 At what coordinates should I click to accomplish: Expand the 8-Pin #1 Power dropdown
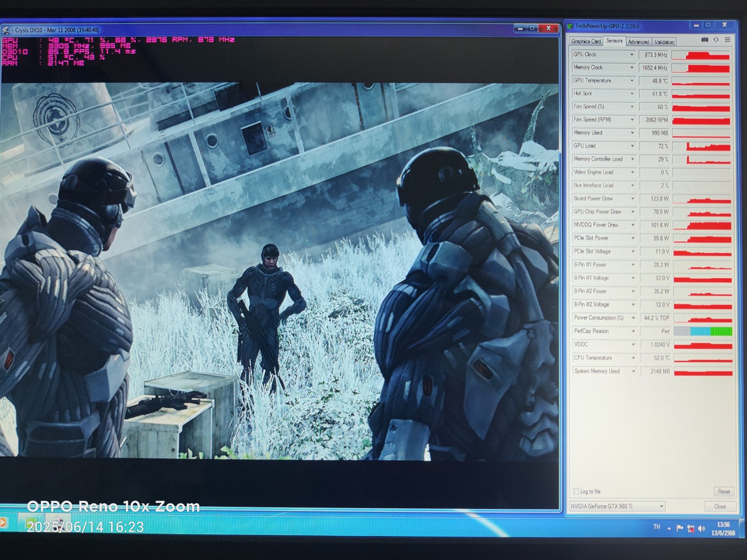coord(633,265)
